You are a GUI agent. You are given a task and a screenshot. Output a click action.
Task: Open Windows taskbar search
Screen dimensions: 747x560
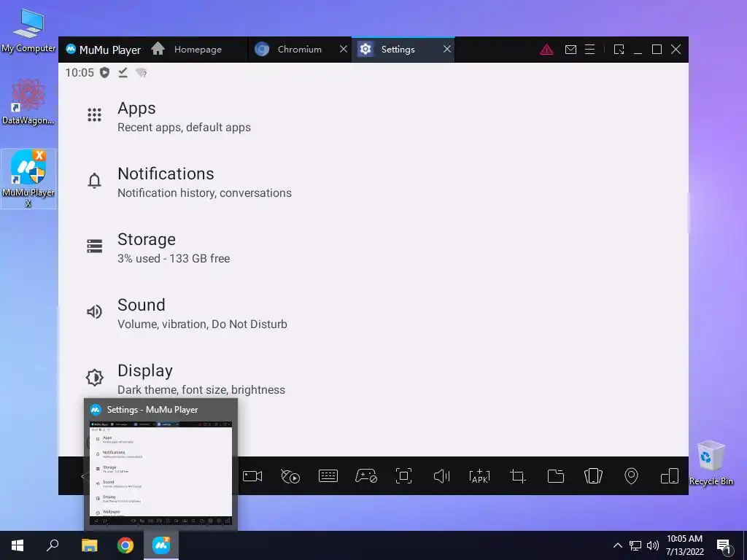pyautogui.click(x=53, y=545)
